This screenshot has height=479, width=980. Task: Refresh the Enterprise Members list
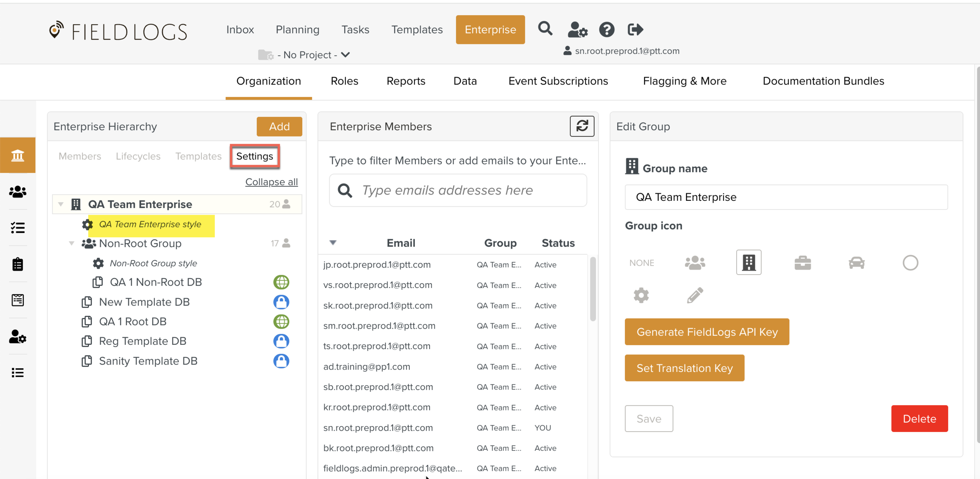(x=582, y=126)
